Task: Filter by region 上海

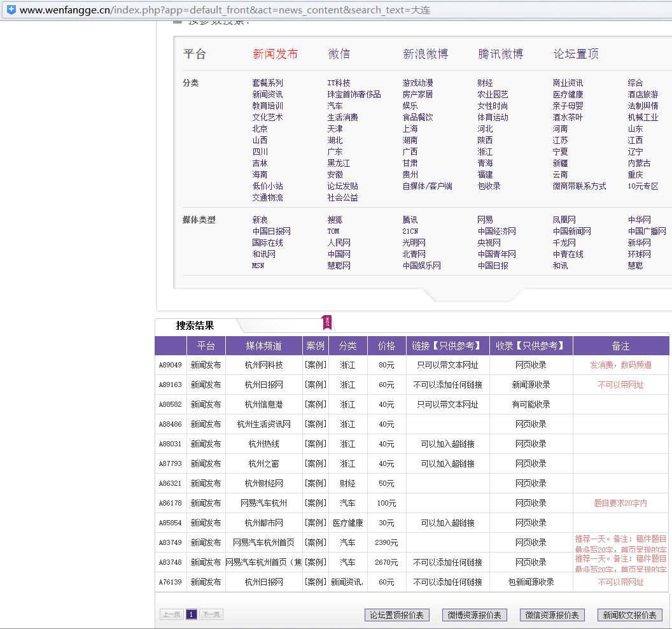Action: click(410, 129)
